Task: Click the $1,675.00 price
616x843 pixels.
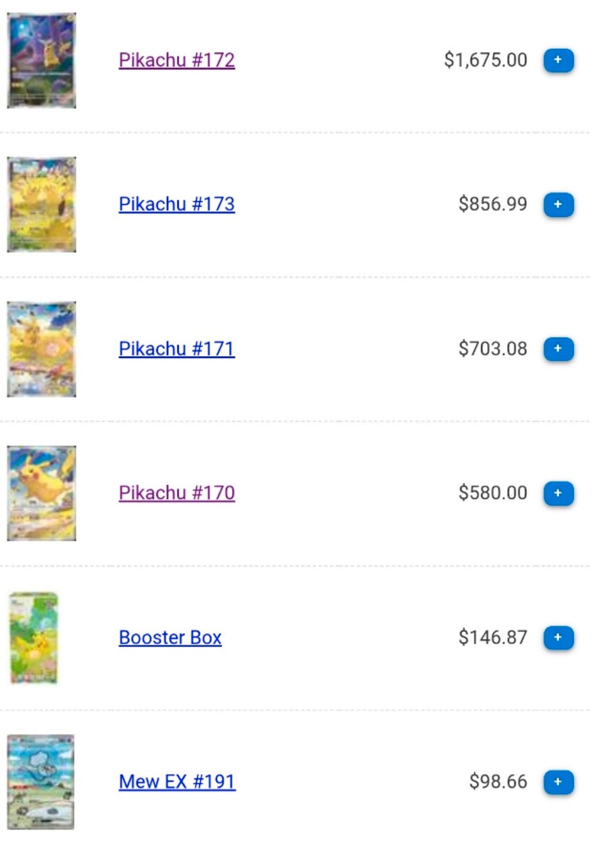Action: pyautogui.click(x=485, y=60)
